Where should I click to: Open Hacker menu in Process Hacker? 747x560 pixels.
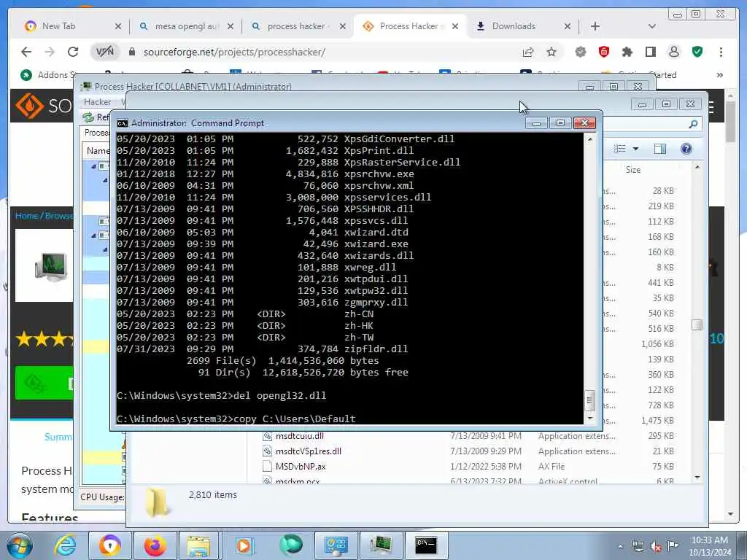click(x=97, y=102)
